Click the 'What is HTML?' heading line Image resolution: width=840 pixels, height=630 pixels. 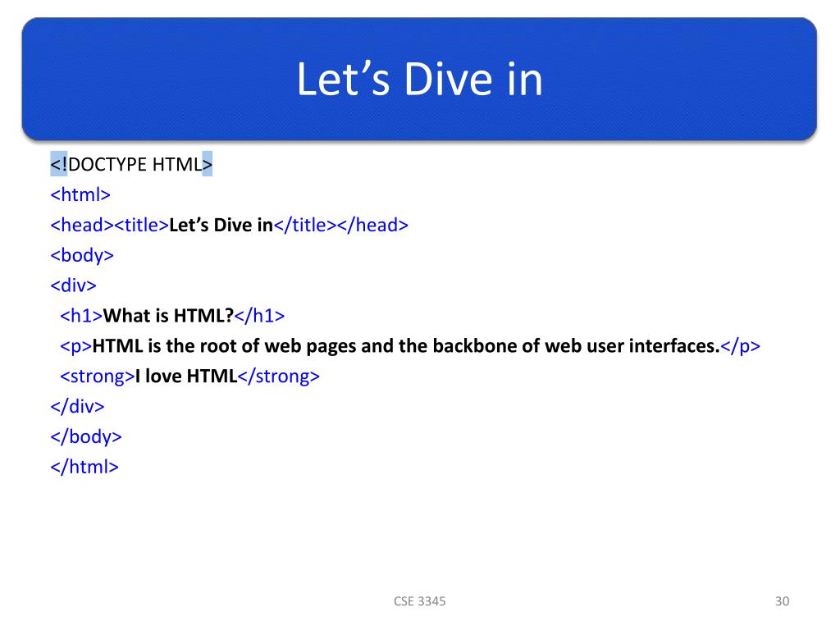click(x=172, y=316)
